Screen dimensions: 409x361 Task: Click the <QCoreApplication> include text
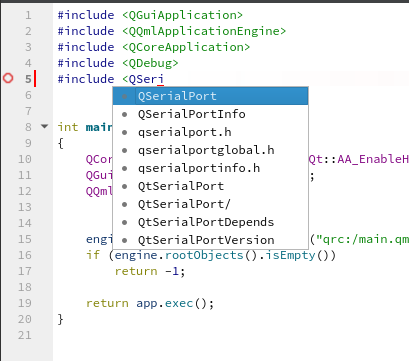pyautogui.click(x=186, y=47)
